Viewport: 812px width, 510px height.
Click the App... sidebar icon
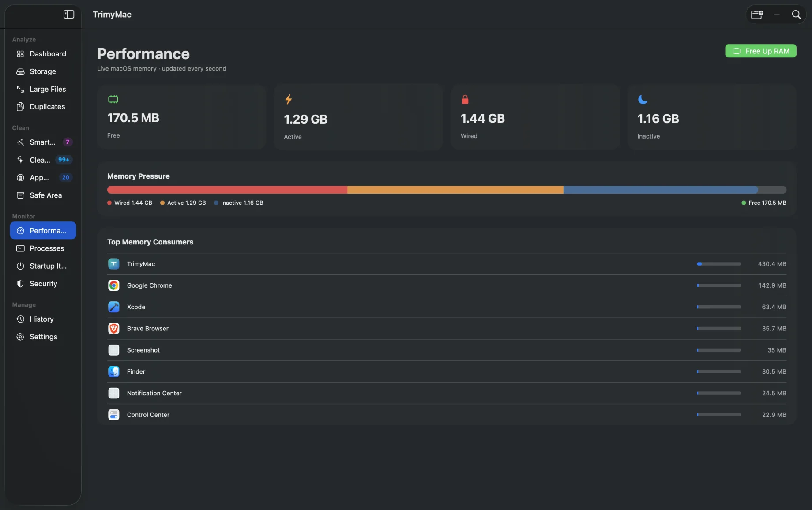pos(20,177)
